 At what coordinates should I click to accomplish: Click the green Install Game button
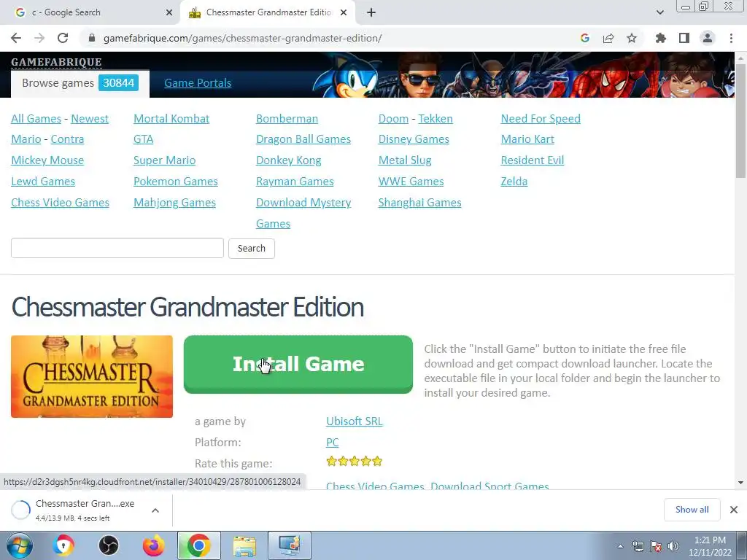point(298,365)
